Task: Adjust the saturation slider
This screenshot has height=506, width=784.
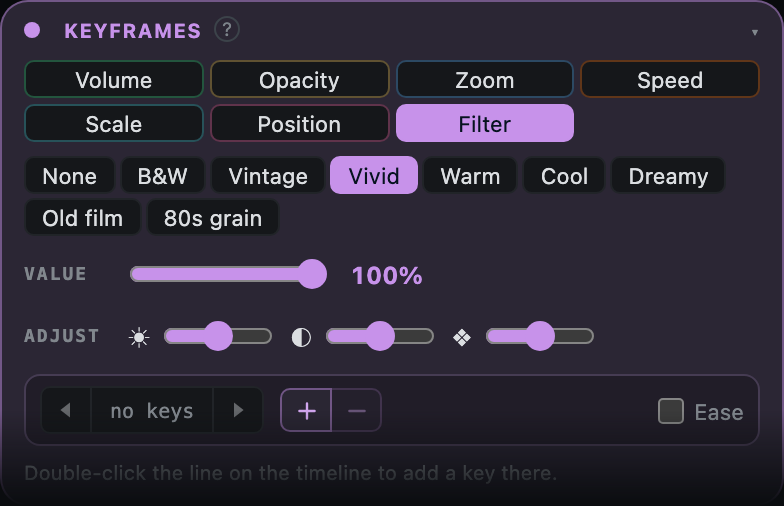Action: tap(540, 336)
